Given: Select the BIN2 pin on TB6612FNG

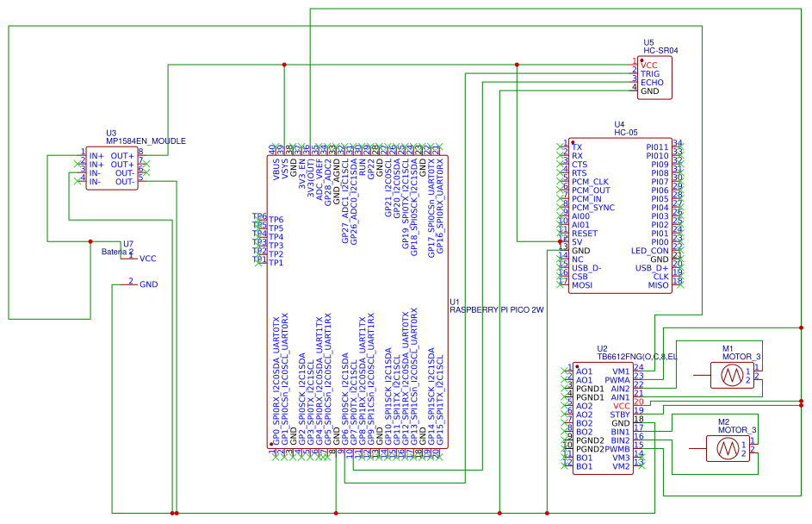Looking at the screenshot, I should [x=620, y=440].
